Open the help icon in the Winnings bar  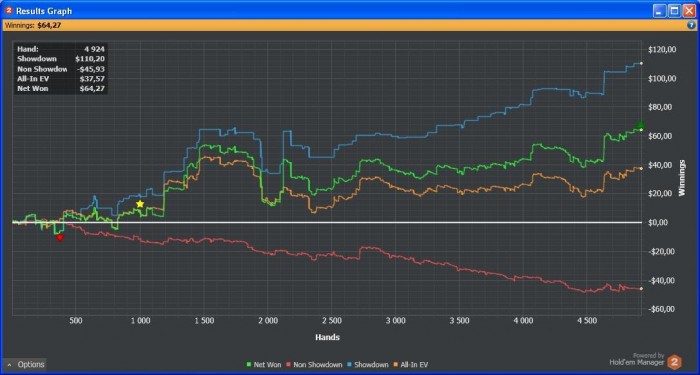[691, 25]
